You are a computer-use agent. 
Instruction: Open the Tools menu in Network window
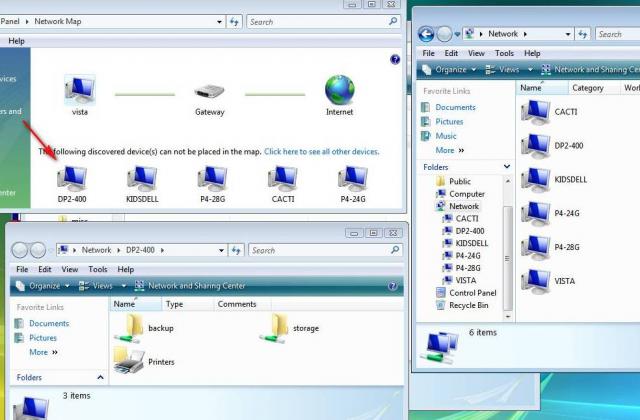504,53
